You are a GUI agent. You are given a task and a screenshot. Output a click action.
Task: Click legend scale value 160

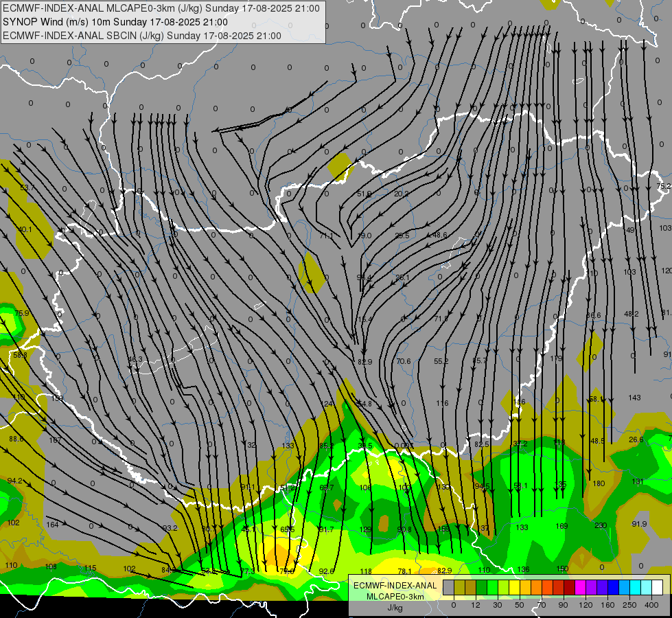tap(607, 605)
